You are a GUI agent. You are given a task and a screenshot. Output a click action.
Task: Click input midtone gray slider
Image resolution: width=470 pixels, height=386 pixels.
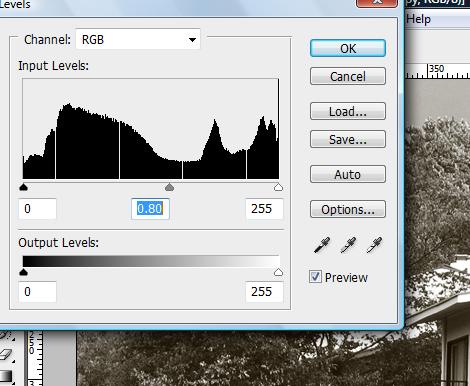(x=169, y=187)
